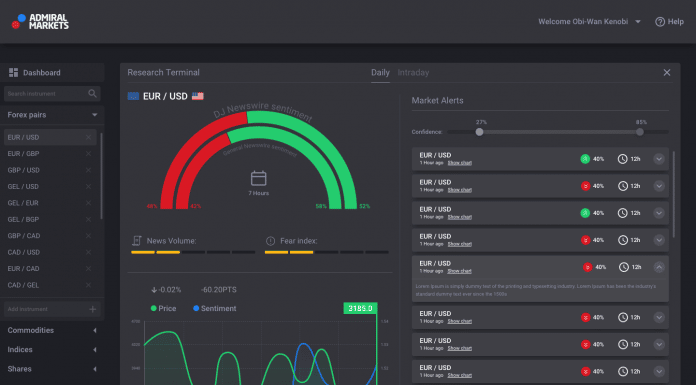Click clock icon in first market alert
Viewport: 696px width, 385px height.
click(623, 159)
